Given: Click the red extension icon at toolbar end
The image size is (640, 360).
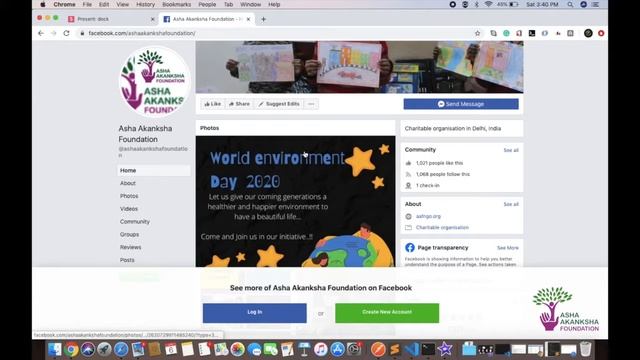Looking at the screenshot, I should tap(601, 33).
